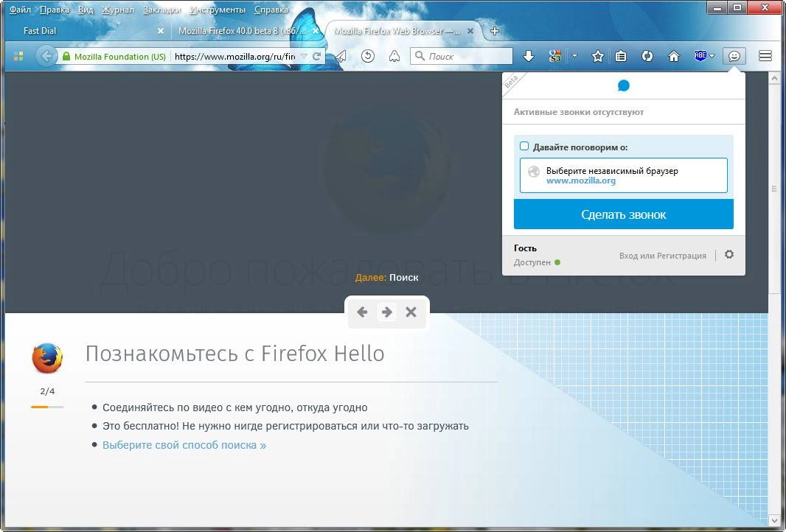The width and height of the screenshot is (786, 532).
Task: Close the tour with the X button
Action: point(411,312)
